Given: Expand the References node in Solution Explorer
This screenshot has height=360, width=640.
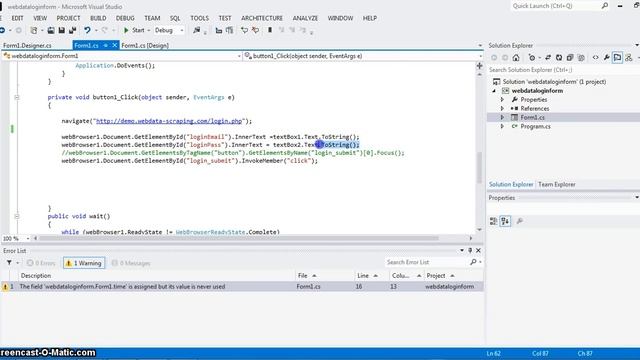Looking at the screenshot, I should point(502,109).
